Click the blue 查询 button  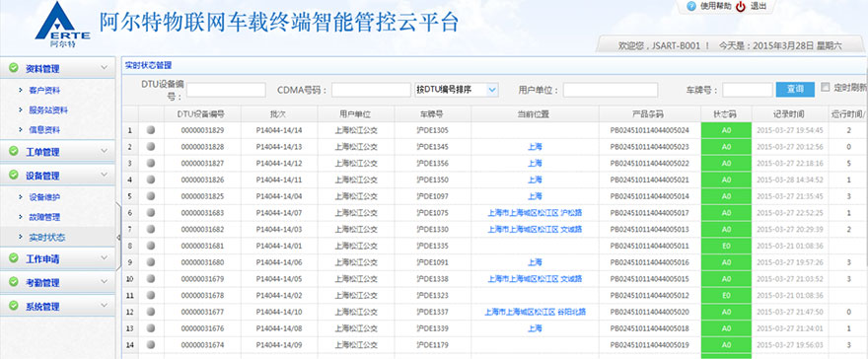pos(795,90)
